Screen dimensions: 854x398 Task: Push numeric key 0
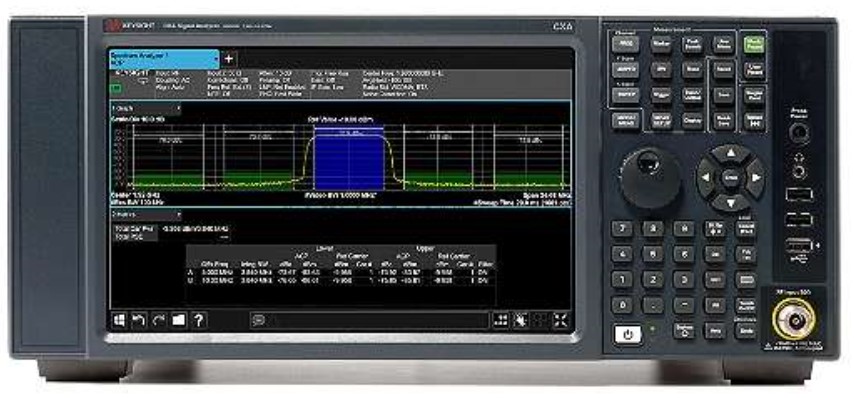622,305
